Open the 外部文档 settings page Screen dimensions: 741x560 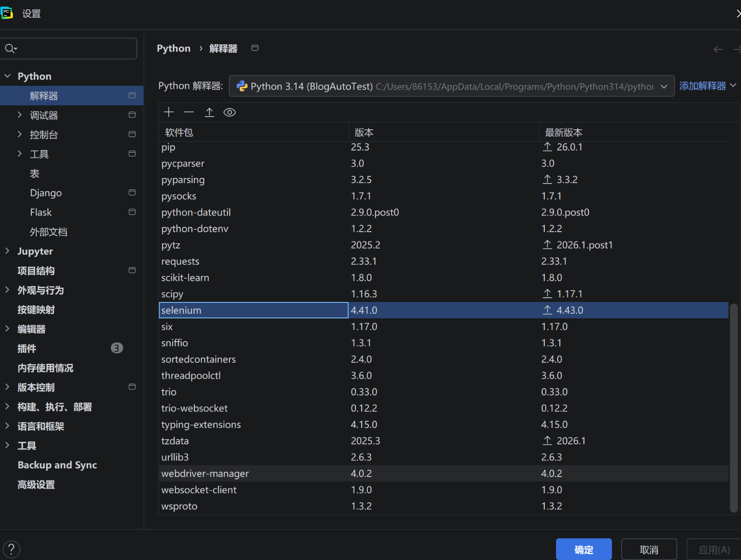(x=49, y=232)
